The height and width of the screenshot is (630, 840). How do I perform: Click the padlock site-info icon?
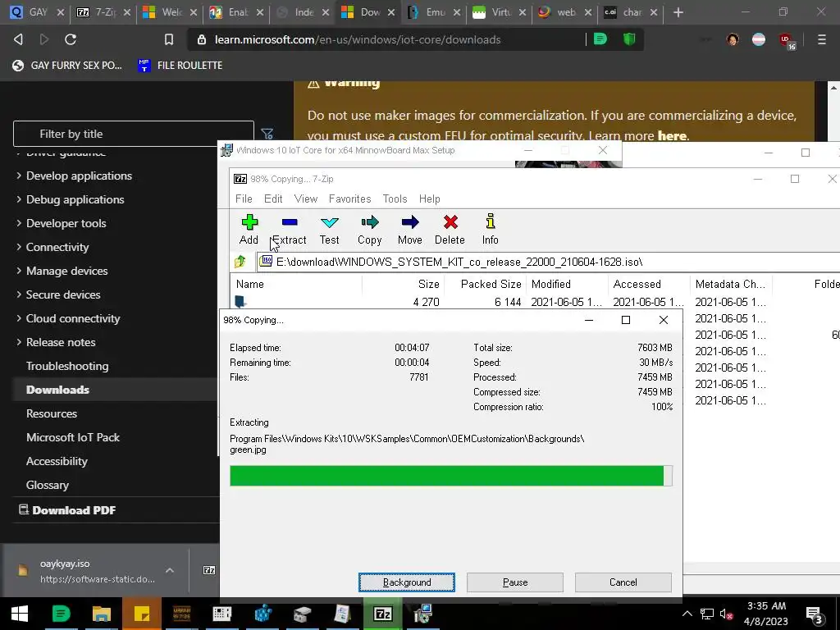point(202,39)
